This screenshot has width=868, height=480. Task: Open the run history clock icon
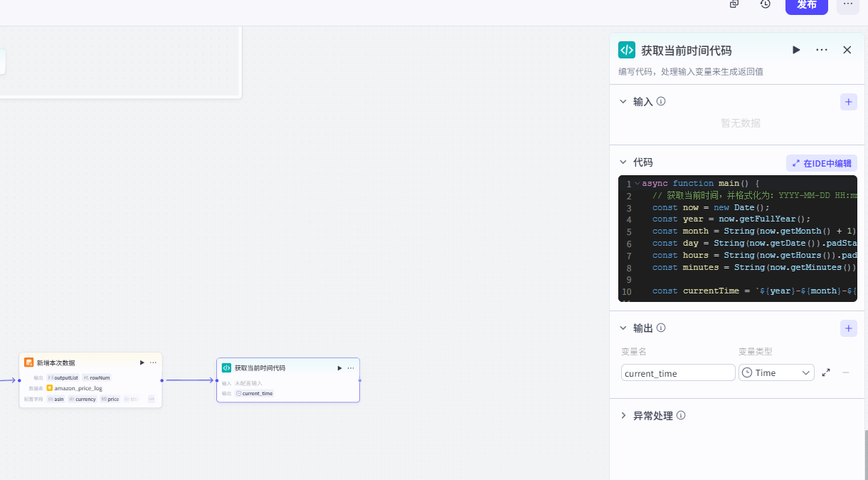click(x=766, y=4)
